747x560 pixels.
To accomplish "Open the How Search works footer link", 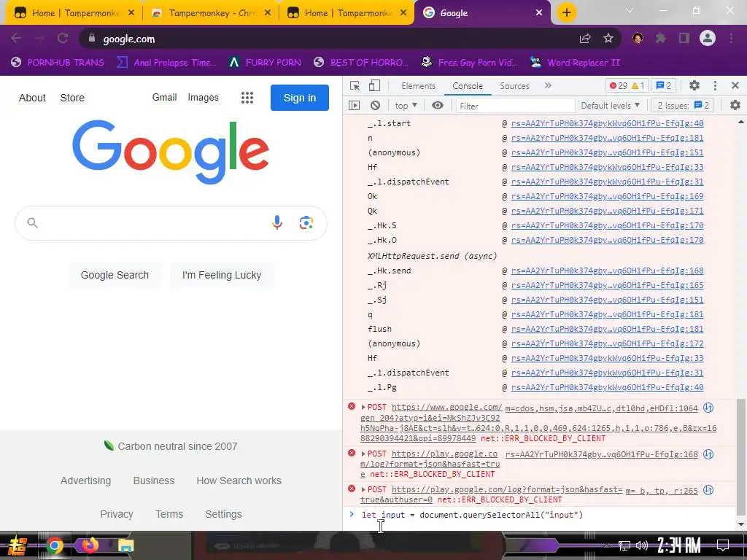I will (x=239, y=481).
